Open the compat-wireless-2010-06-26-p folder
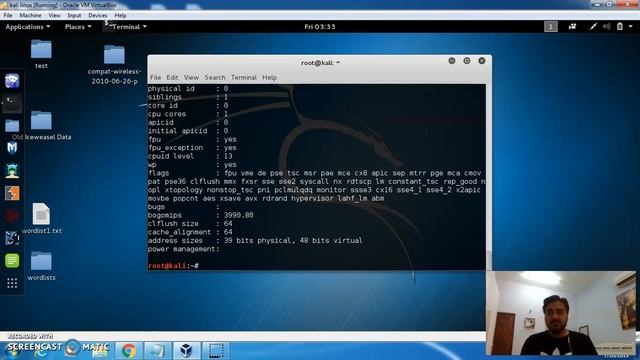This screenshot has width=640, height=360. 114,64
